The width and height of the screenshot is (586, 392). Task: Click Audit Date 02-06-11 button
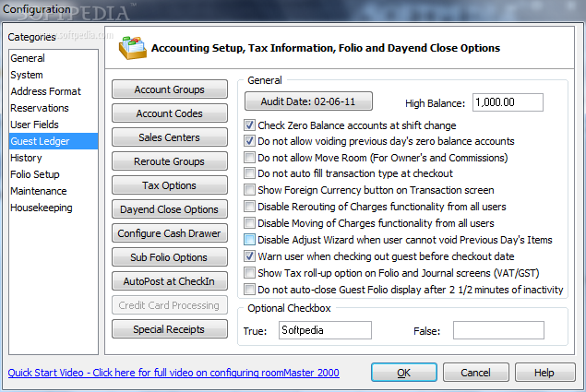coord(308,101)
